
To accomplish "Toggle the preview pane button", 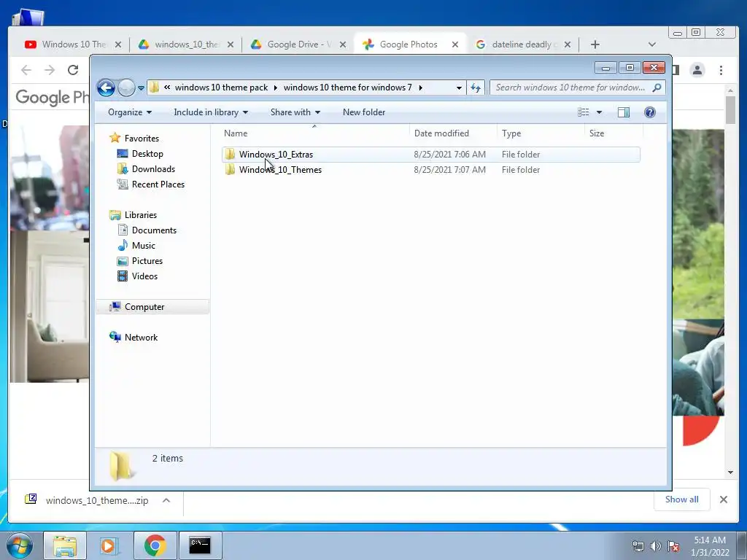I will point(624,112).
